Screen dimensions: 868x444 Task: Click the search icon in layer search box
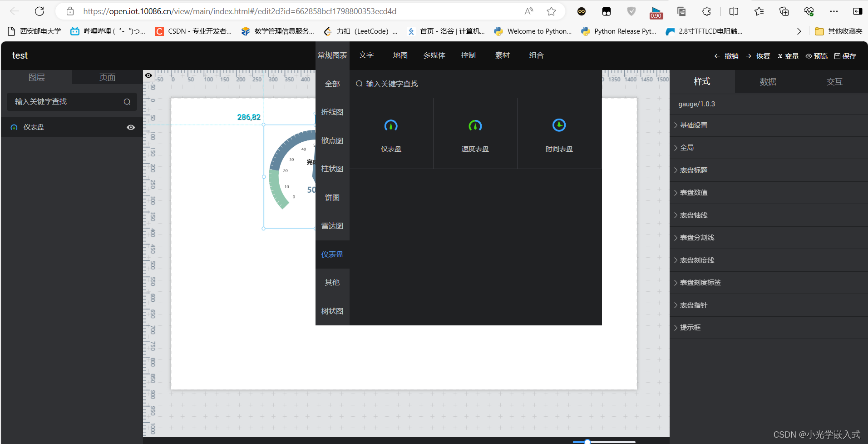[x=127, y=102]
